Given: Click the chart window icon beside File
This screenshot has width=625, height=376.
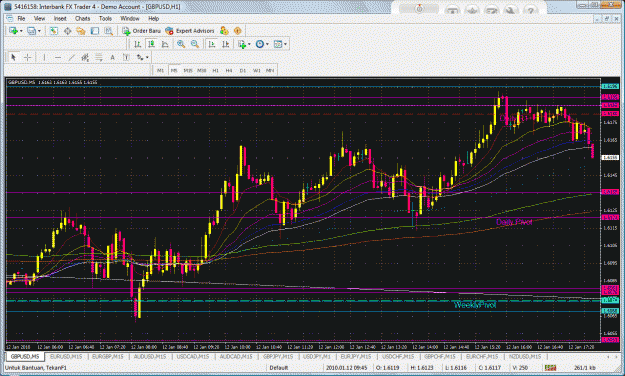Looking at the screenshot, I should point(10,18).
